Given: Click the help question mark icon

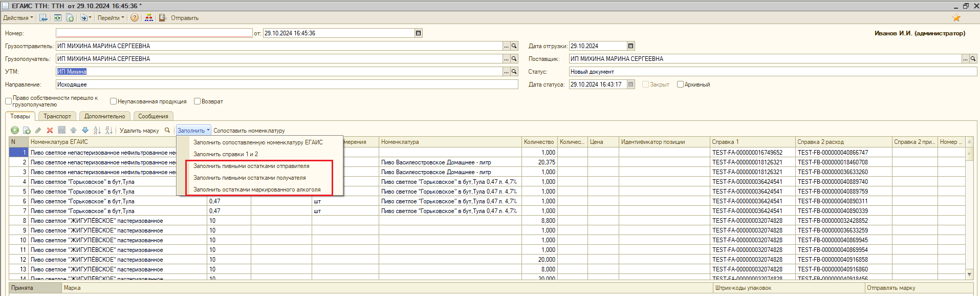Looking at the screenshot, I should (x=135, y=18).
